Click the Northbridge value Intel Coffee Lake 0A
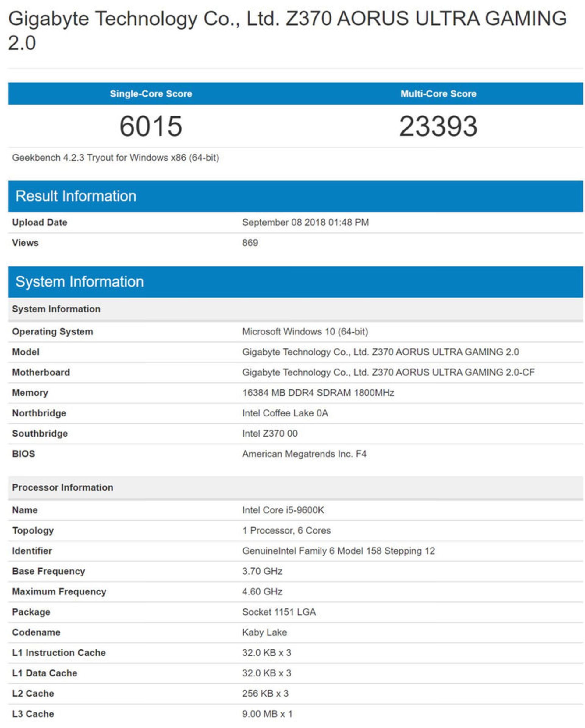The image size is (585, 728). tap(285, 413)
